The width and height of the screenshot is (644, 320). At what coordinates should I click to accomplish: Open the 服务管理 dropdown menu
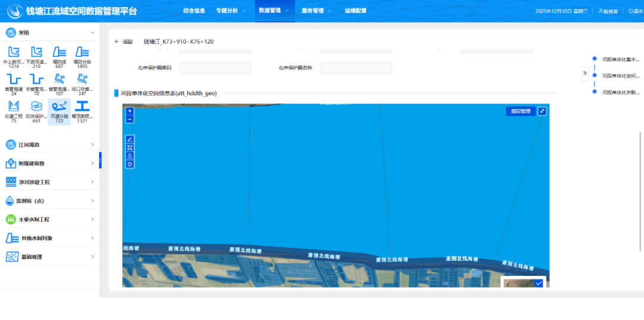click(x=316, y=11)
